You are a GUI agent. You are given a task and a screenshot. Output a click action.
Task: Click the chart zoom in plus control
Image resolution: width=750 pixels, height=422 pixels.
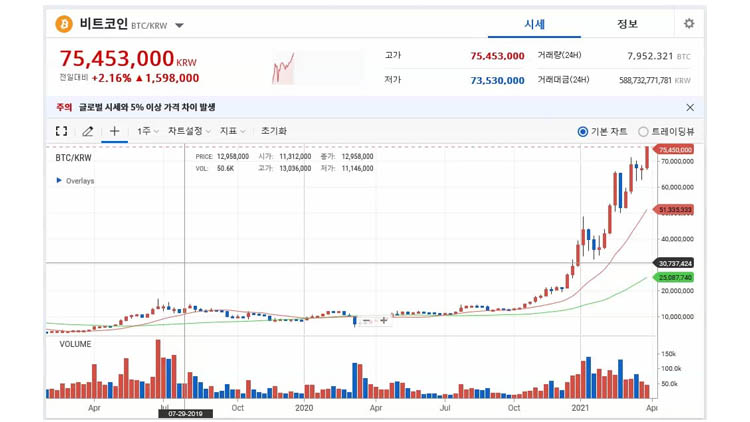point(384,321)
